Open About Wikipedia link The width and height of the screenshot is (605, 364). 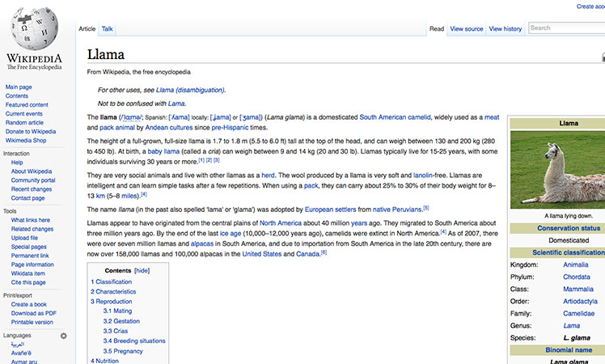tap(32, 171)
